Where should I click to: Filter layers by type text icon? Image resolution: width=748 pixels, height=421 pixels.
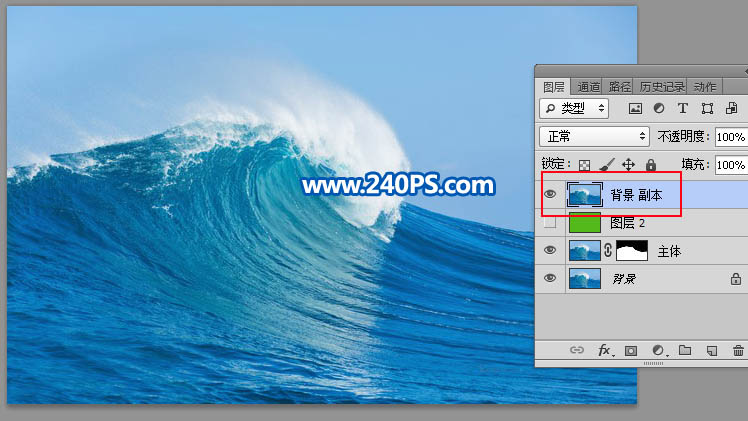coord(683,108)
